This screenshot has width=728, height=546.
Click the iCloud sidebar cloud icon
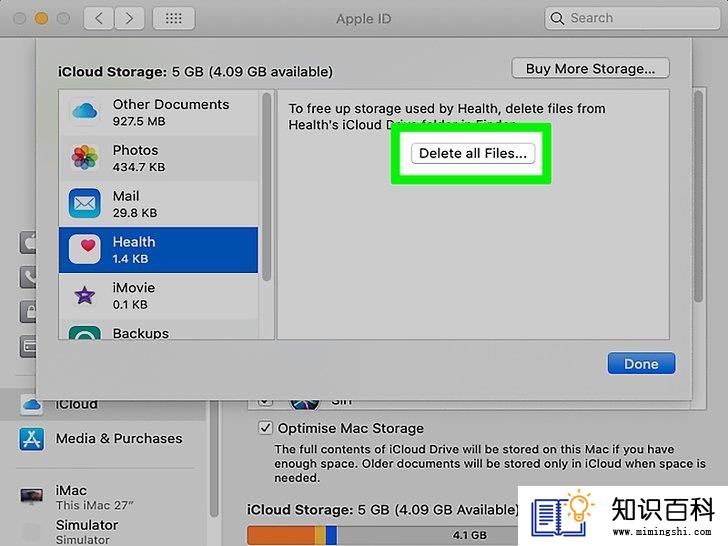pyautogui.click(x=32, y=405)
